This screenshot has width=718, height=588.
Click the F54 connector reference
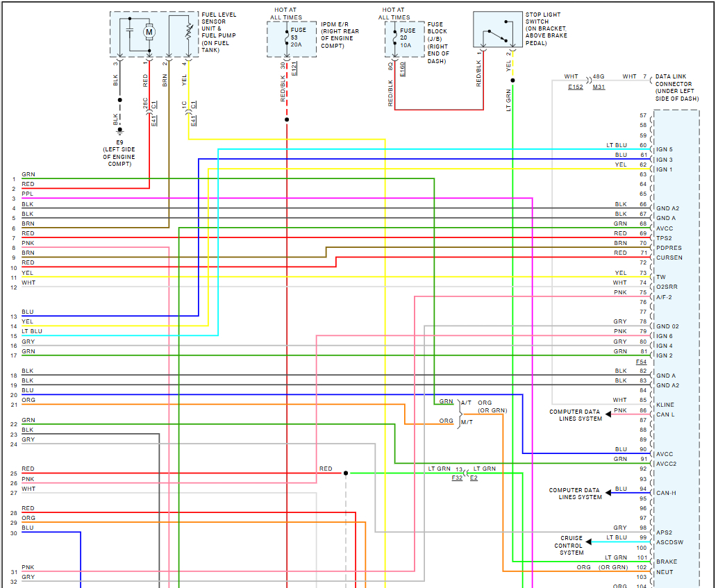[x=641, y=362]
